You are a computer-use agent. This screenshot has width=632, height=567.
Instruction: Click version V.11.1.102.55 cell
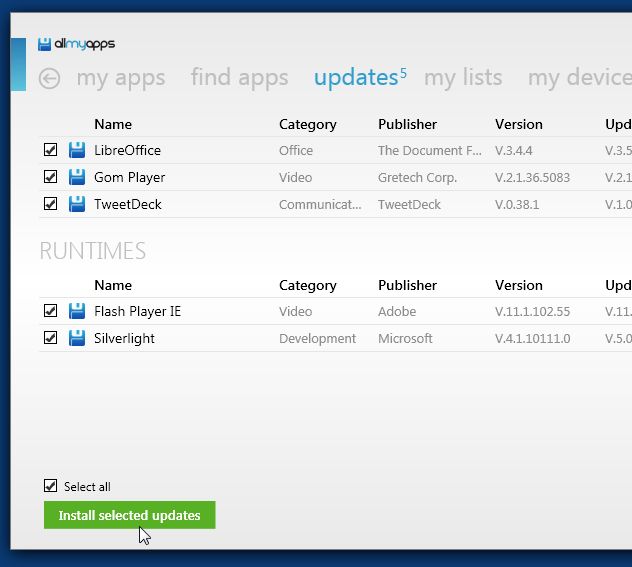[x=532, y=312]
